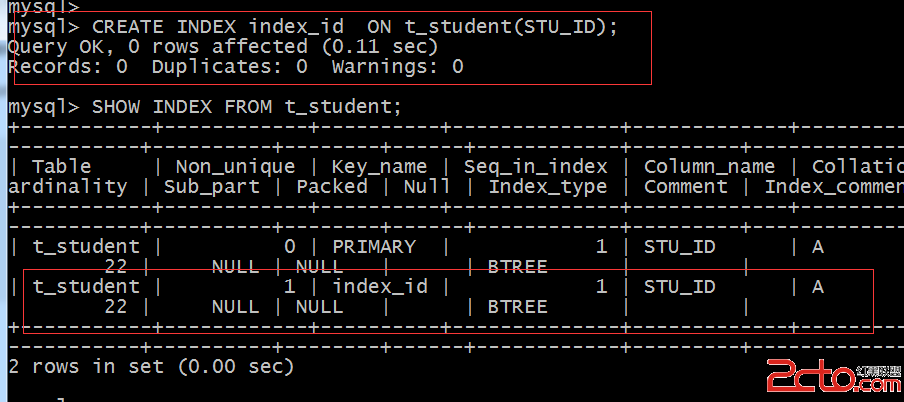Click the '2 rows in set' result line
Screen dimensions: 904x402
click(150, 366)
